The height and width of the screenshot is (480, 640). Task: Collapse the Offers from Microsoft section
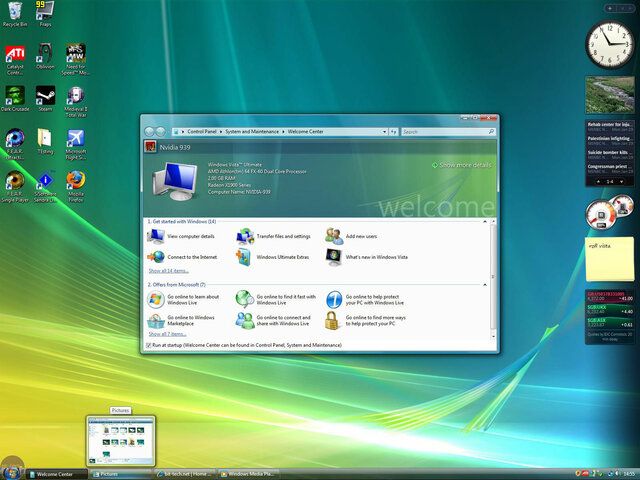[x=485, y=284]
